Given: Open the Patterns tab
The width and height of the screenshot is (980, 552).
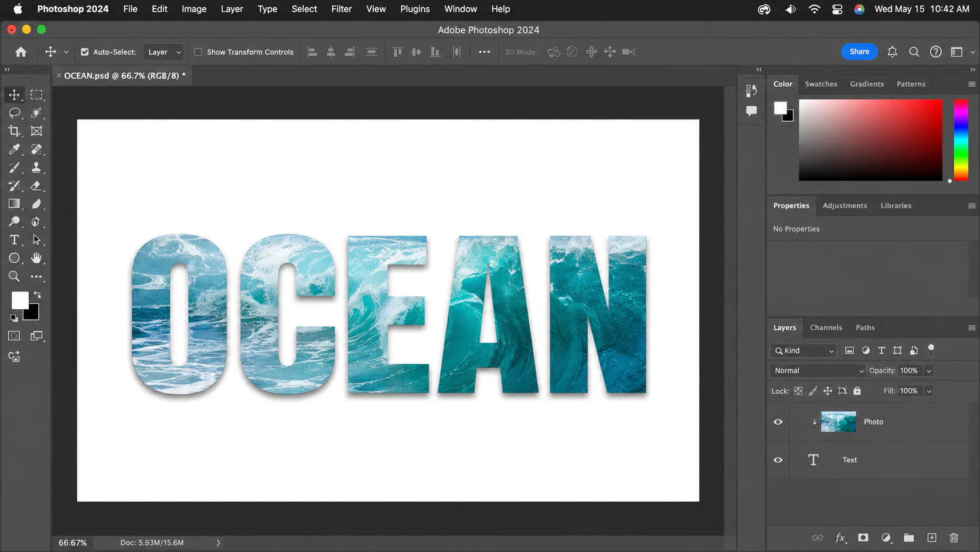Looking at the screenshot, I should (x=911, y=84).
